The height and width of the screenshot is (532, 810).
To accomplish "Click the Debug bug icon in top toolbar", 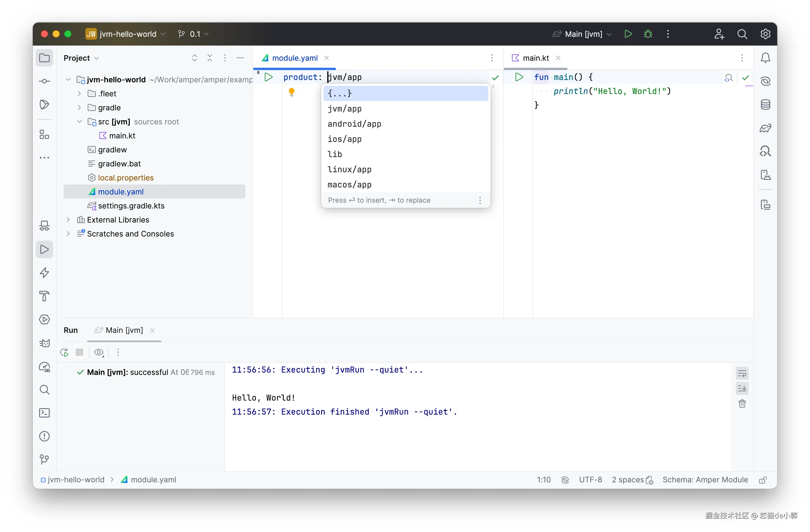I will coord(648,34).
